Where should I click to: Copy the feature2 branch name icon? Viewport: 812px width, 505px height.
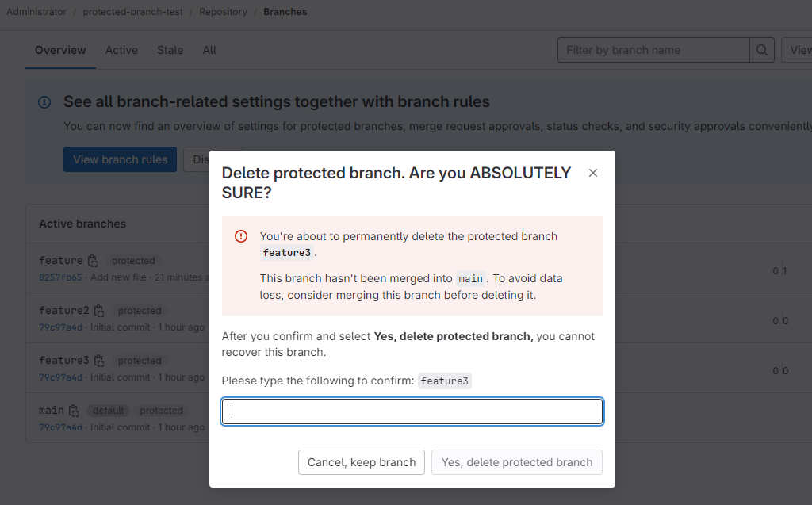click(x=99, y=311)
